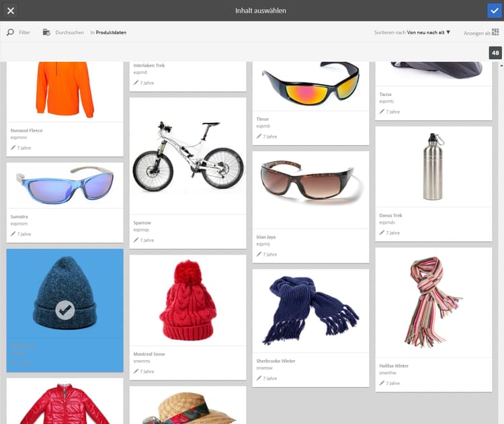Click the Durchsuchen folder icon

point(46,32)
